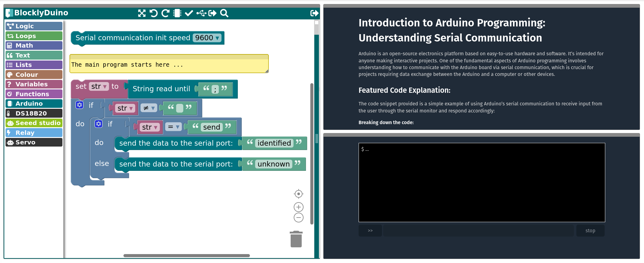Open the 9600 baud speed dropdown
644x263 pixels.
207,38
